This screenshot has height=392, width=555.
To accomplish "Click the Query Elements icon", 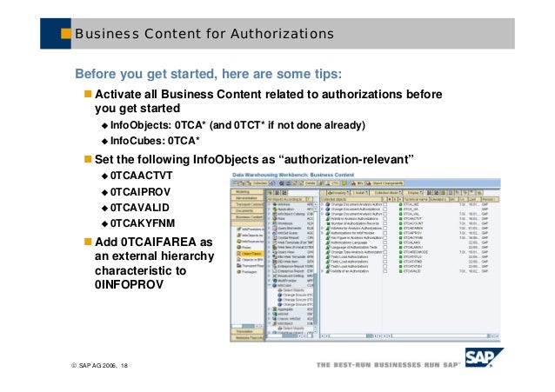I will tap(275, 229).
